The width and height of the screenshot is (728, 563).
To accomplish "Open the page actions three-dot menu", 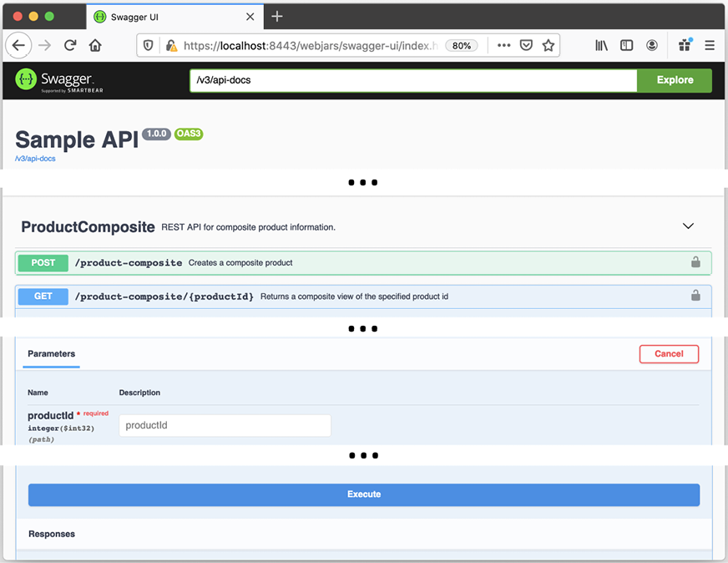I will pos(503,45).
